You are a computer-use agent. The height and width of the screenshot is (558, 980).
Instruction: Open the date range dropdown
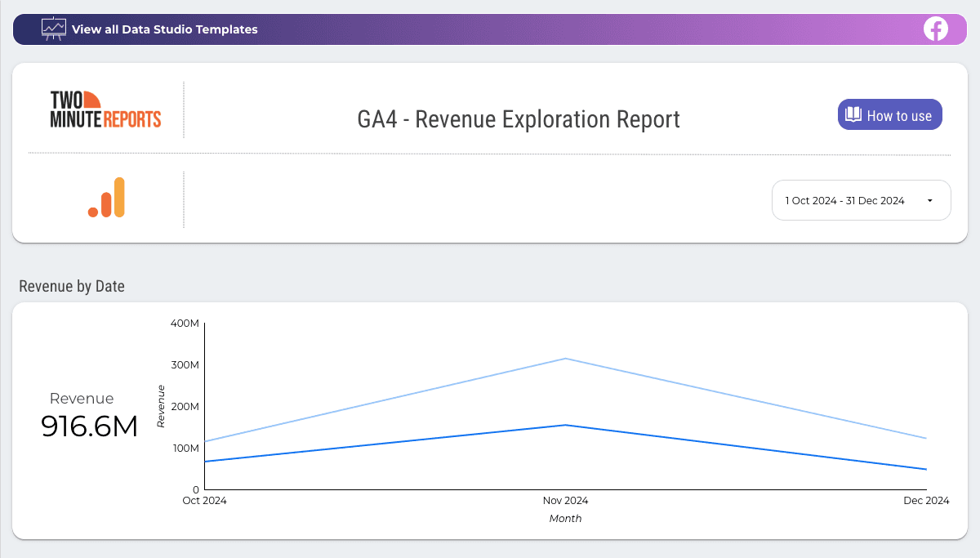pos(861,200)
